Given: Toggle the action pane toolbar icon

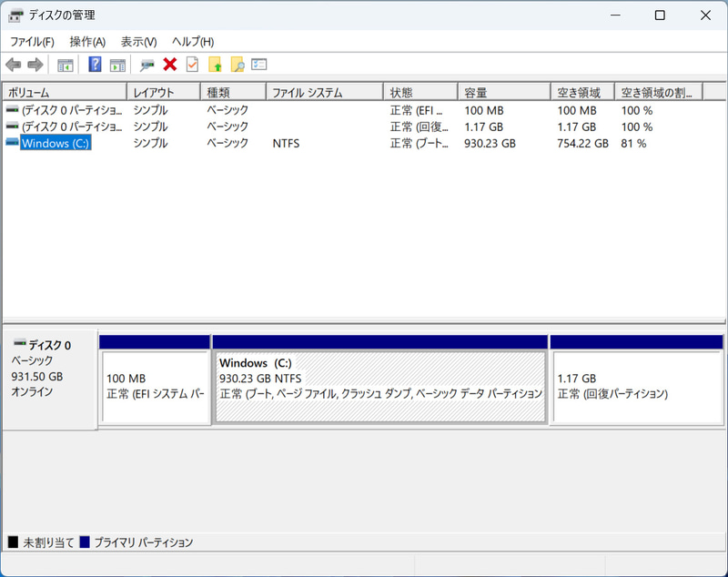Looking at the screenshot, I should coord(117,65).
